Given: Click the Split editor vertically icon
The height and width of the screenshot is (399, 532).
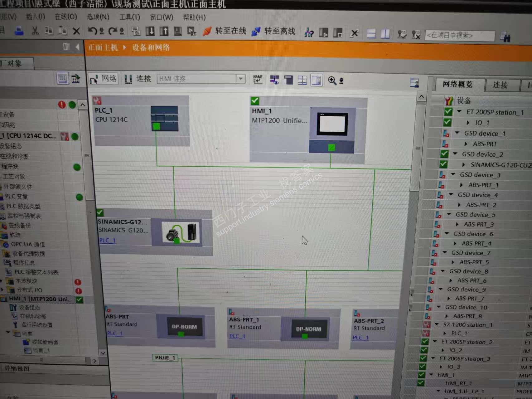Looking at the screenshot, I should tap(385, 33).
